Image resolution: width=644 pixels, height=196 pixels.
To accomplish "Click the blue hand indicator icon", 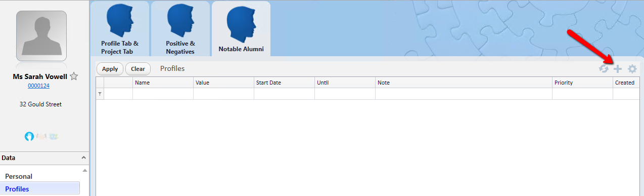I will tap(29, 136).
